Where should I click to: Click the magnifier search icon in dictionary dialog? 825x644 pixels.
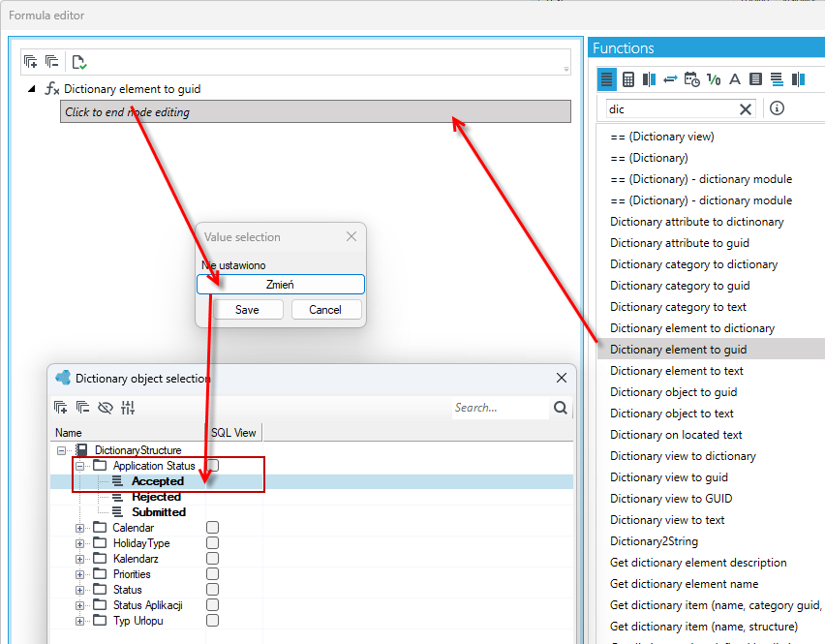coord(561,408)
